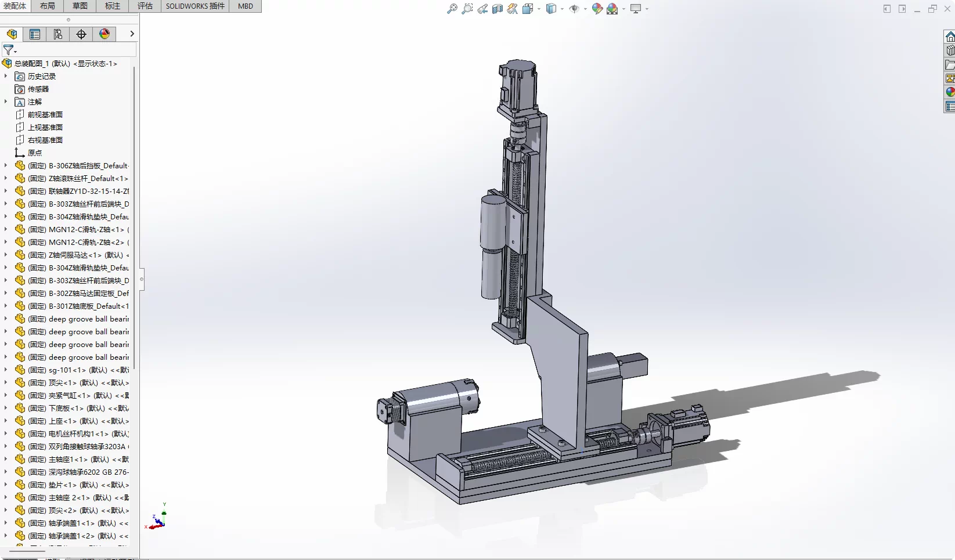This screenshot has width=955, height=560.
Task: Click the Hide/Show Items eye icon
Action: point(574,9)
